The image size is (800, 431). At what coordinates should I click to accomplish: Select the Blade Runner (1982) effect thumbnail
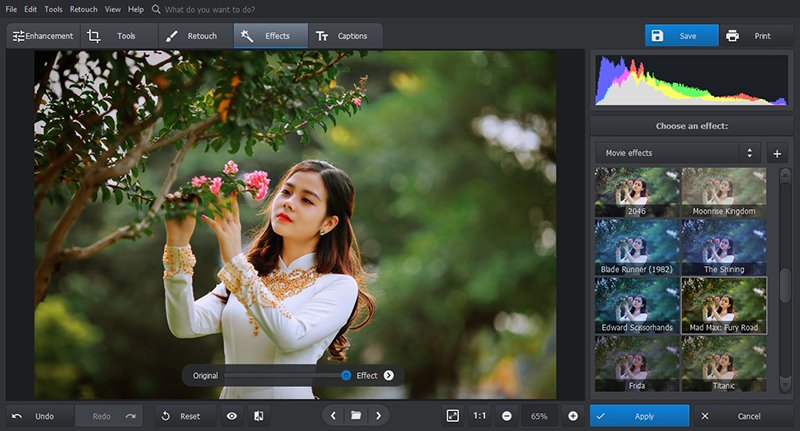(x=636, y=246)
